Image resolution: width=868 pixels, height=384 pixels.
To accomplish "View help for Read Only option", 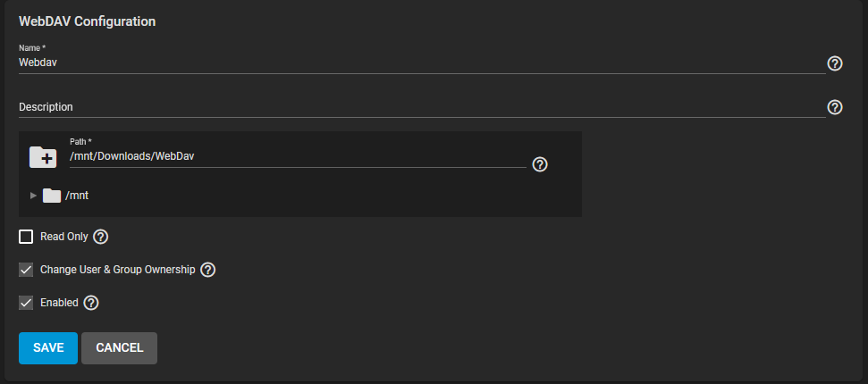I will click(x=101, y=237).
